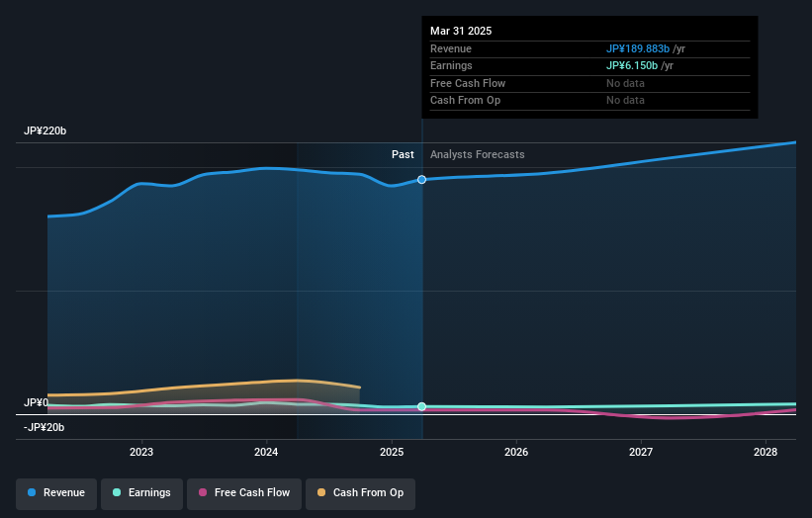Click the 'Analysts Forecasts' label
The image size is (812, 518).
pyautogui.click(x=478, y=155)
